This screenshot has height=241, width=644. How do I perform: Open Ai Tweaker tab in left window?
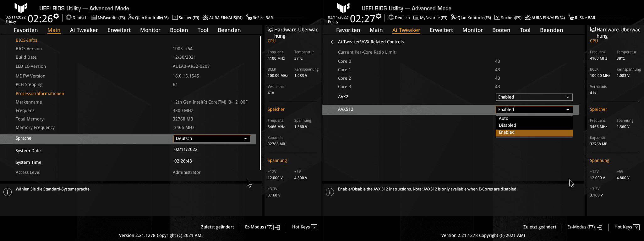click(x=84, y=30)
